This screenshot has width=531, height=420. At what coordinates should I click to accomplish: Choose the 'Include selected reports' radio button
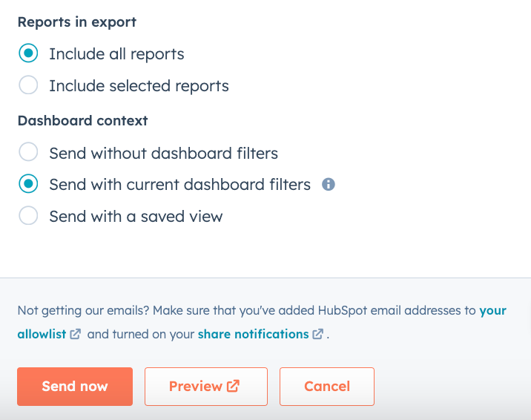pos(28,86)
